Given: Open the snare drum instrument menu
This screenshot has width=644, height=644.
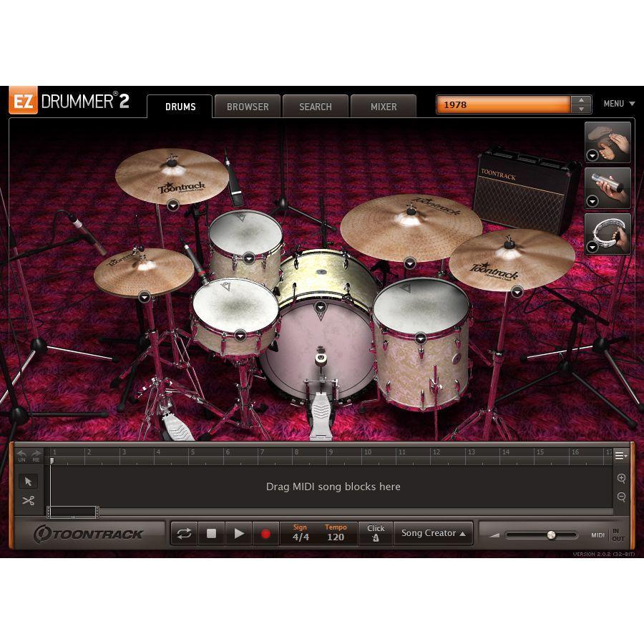Looking at the screenshot, I should click(x=240, y=336).
